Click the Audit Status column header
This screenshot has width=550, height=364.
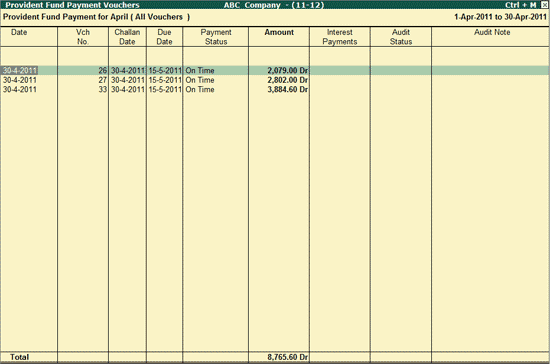pyautogui.click(x=401, y=37)
